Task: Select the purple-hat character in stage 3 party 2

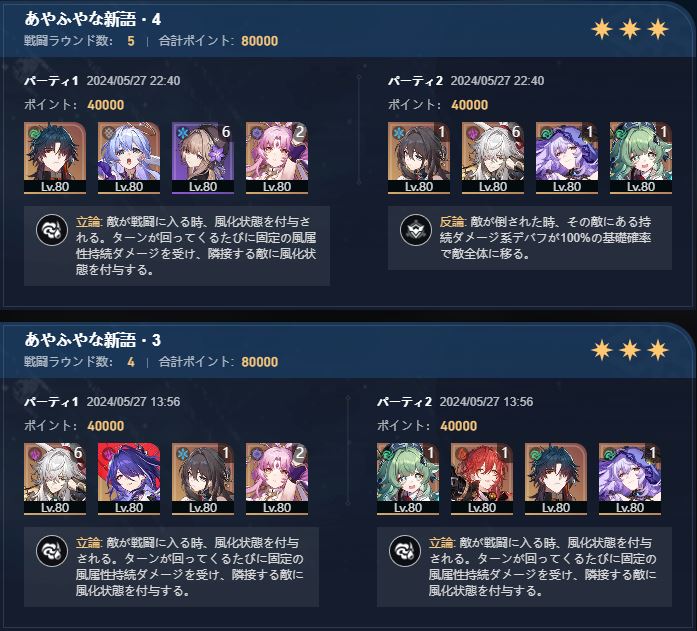Action: [x=630, y=479]
